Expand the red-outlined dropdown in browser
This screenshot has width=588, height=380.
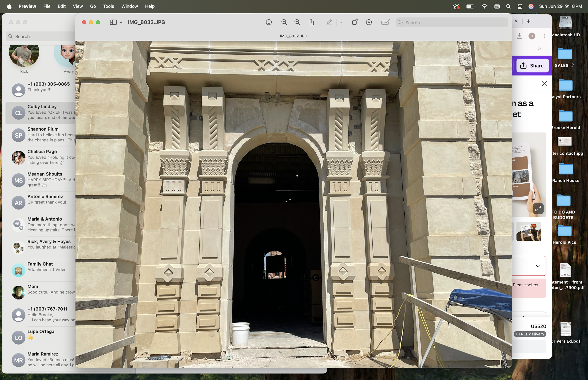point(538,266)
